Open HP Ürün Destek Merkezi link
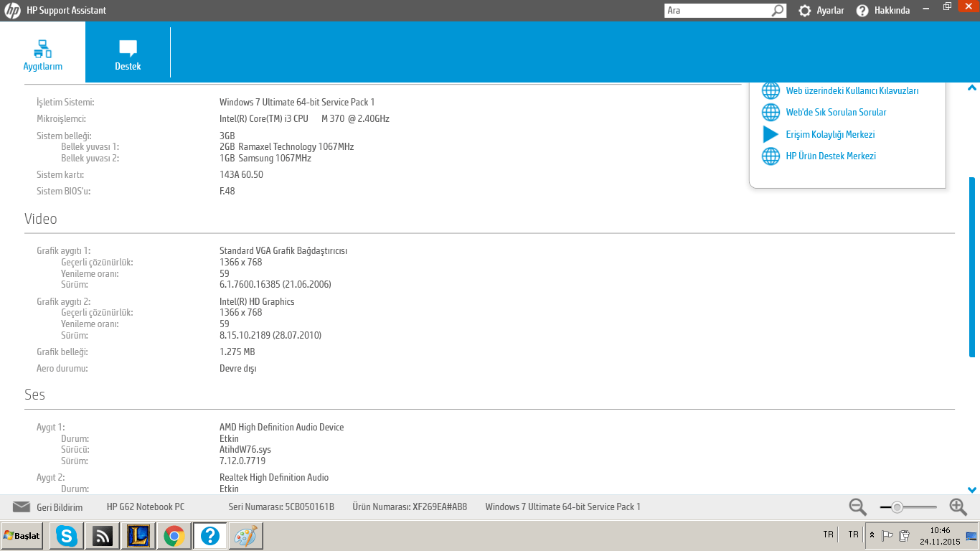This screenshot has width=980, height=551. click(831, 156)
